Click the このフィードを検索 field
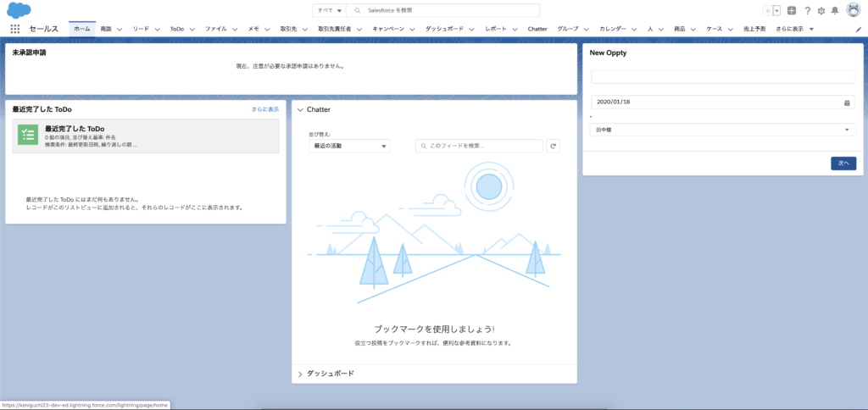The height and width of the screenshot is (410, 868). pyautogui.click(x=480, y=146)
